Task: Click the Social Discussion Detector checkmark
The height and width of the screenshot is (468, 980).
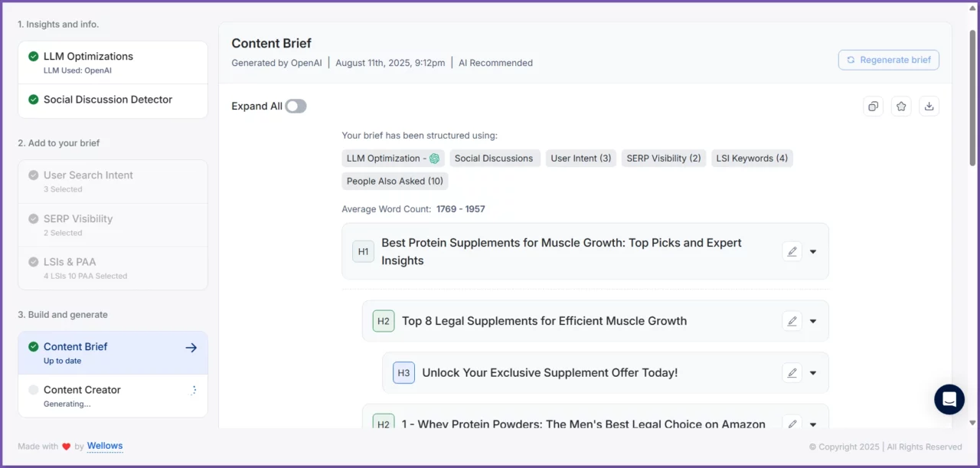Action: coord(34,100)
